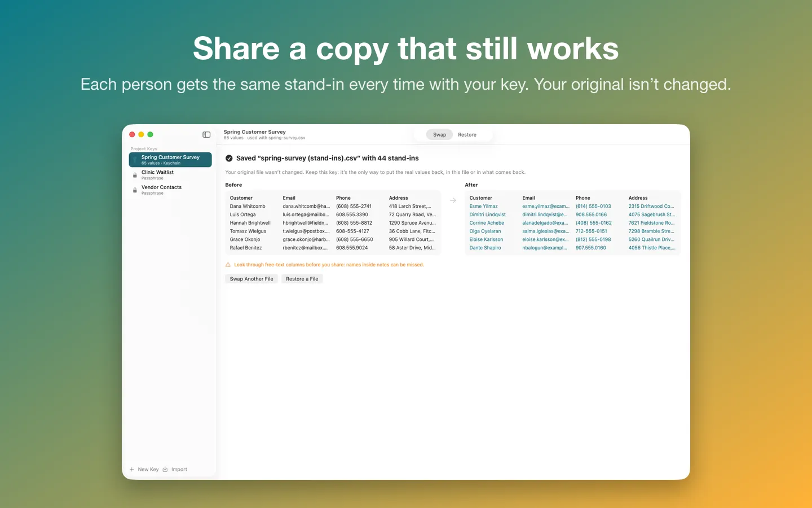This screenshot has height=508, width=812.
Task: Click the Rafael Benitez customer cell
Action: click(246, 248)
